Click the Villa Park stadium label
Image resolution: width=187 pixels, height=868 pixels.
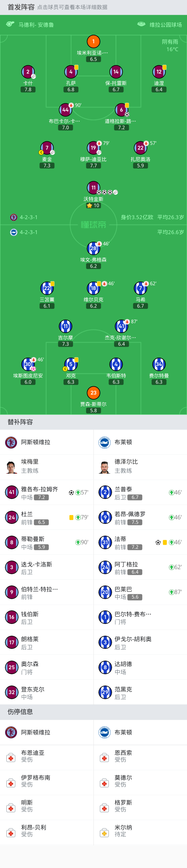click(165, 24)
